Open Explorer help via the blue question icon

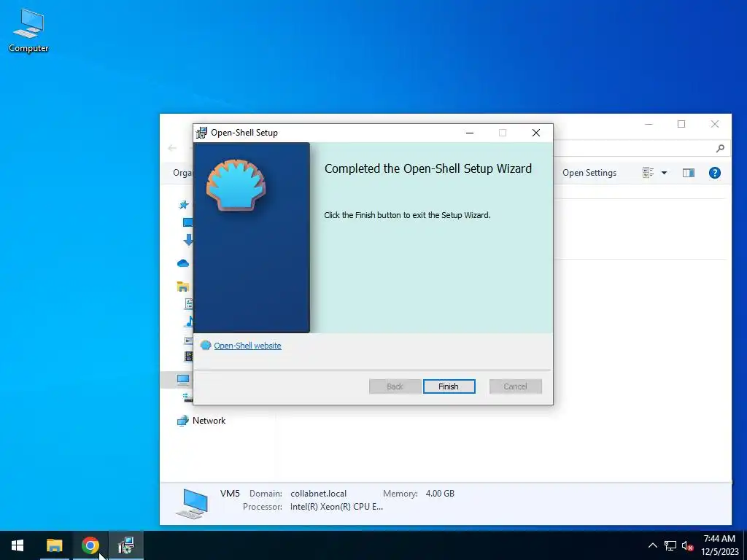click(715, 173)
